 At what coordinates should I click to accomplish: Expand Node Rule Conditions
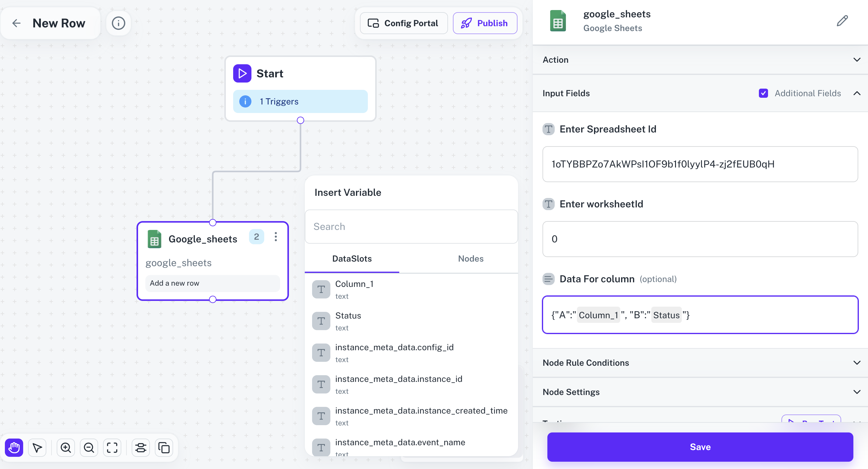857,363
